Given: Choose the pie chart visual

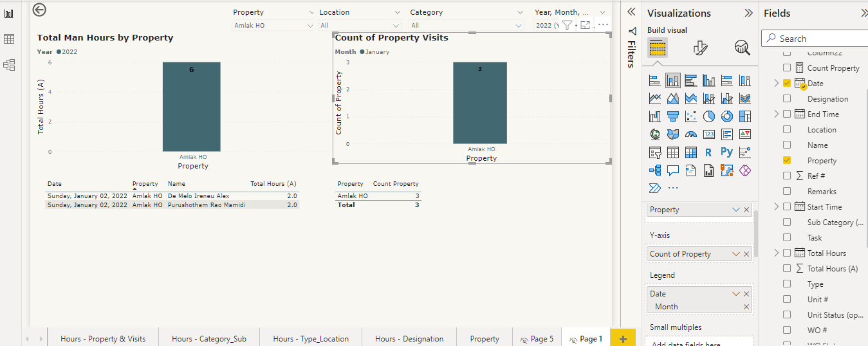Looking at the screenshot, I should (709, 116).
